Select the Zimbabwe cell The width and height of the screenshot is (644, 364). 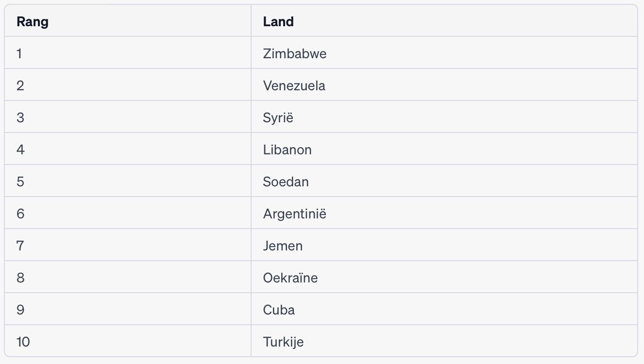[x=295, y=53]
